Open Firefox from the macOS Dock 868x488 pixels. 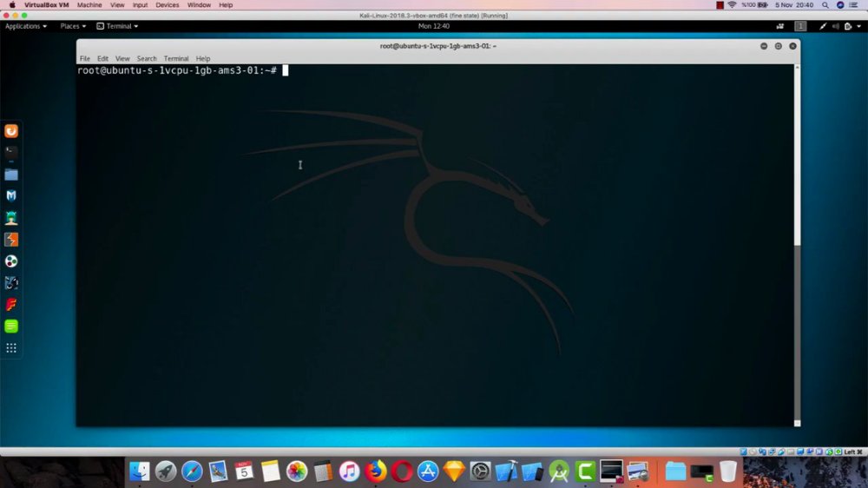375,472
